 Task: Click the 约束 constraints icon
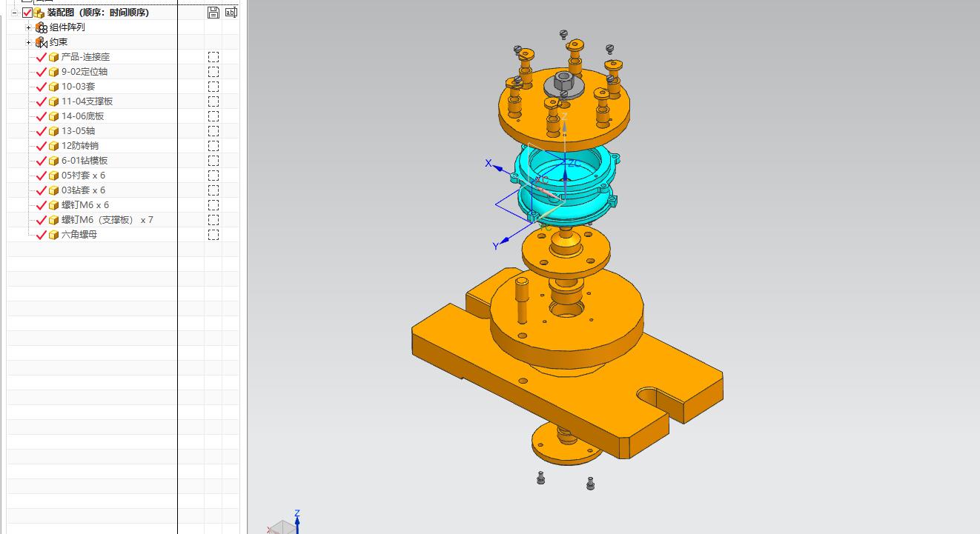(42, 42)
